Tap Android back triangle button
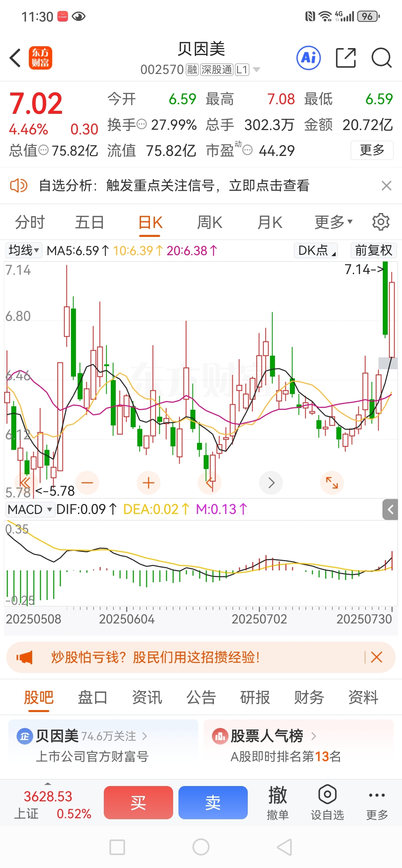 click(x=284, y=847)
